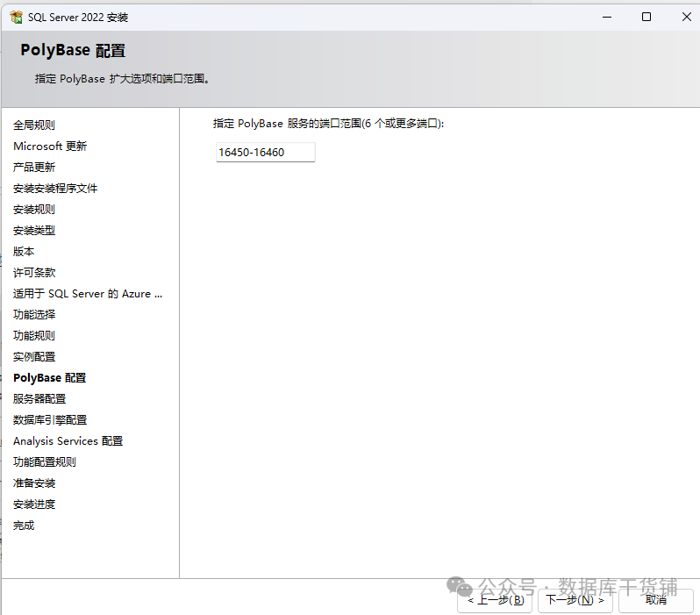The height and width of the screenshot is (615, 700).
Task: Click the 取消 cancel button
Action: (656, 600)
